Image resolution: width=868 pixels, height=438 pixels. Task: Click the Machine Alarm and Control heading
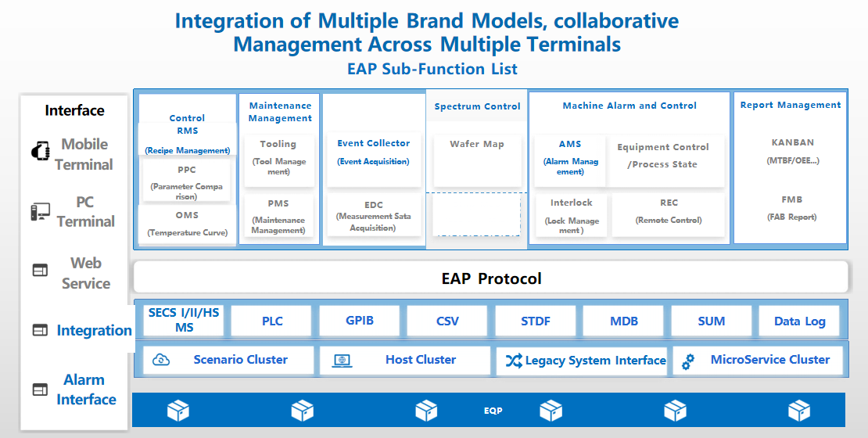click(x=629, y=106)
